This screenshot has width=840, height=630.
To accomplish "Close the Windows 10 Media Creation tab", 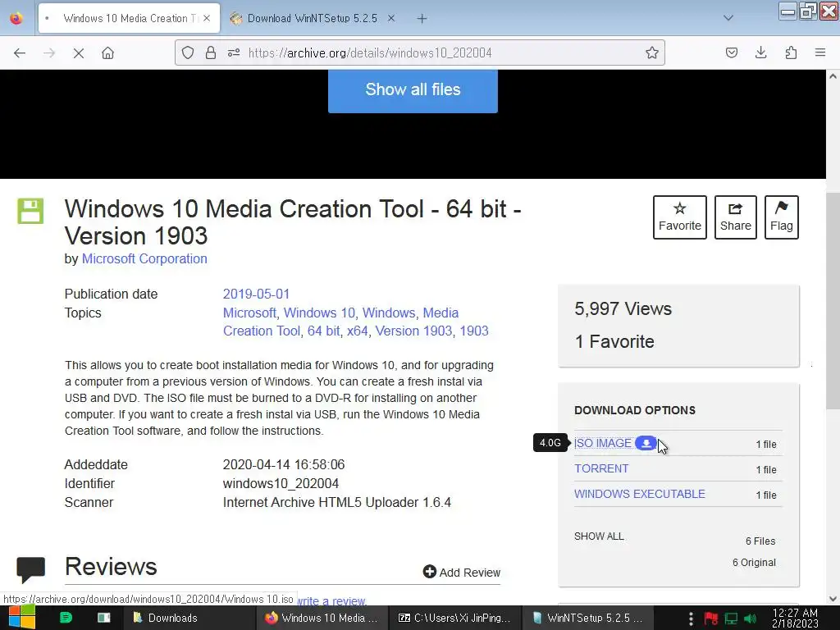I will pyautogui.click(x=207, y=18).
